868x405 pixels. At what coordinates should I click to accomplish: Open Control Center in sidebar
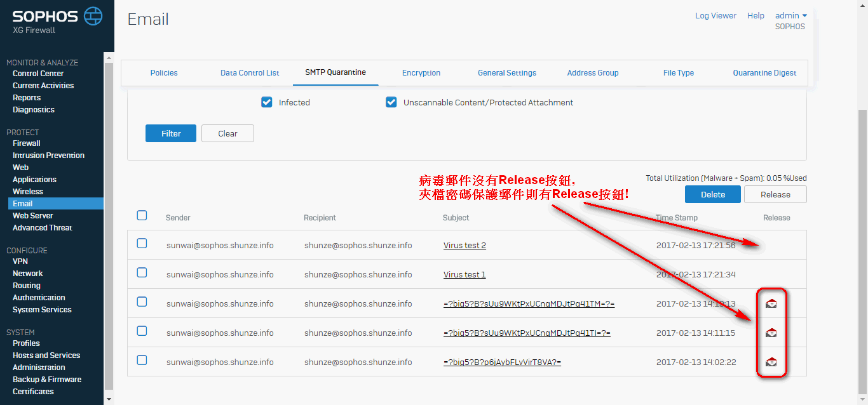[38, 74]
